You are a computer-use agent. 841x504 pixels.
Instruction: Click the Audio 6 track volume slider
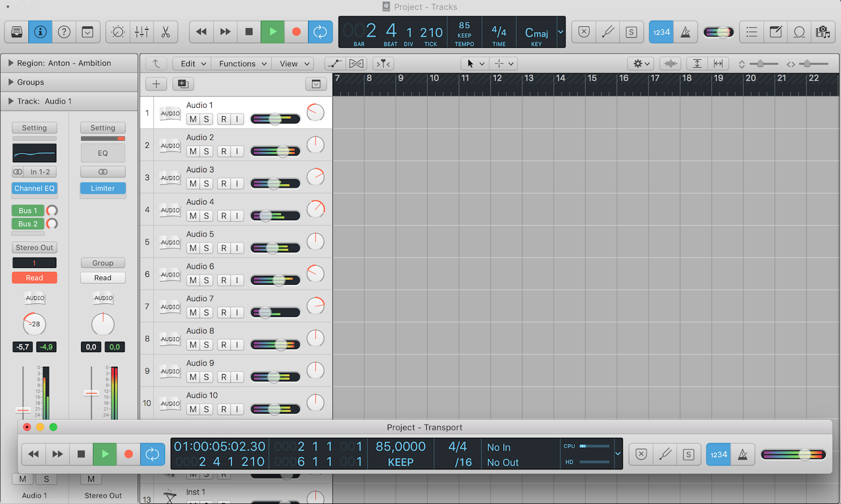(x=275, y=280)
